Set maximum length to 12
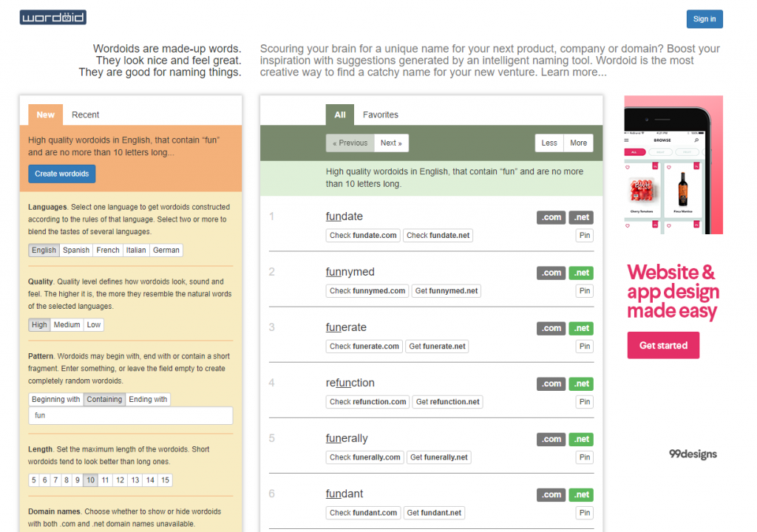757x532 pixels. 120,480
